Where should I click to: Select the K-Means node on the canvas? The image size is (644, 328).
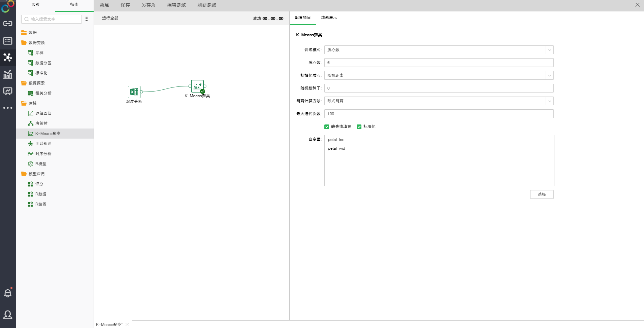coord(197,86)
